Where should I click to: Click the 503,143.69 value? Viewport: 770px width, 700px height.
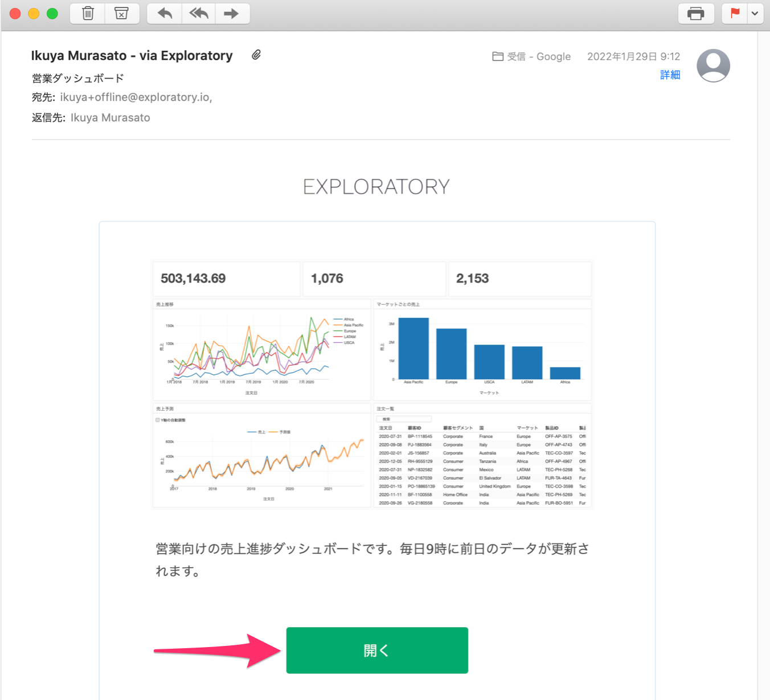coord(193,279)
